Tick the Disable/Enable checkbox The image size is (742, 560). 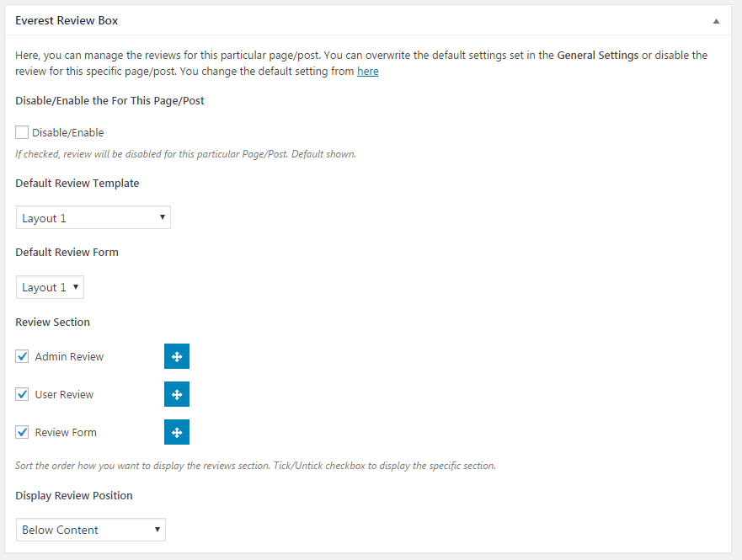point(22,132)
